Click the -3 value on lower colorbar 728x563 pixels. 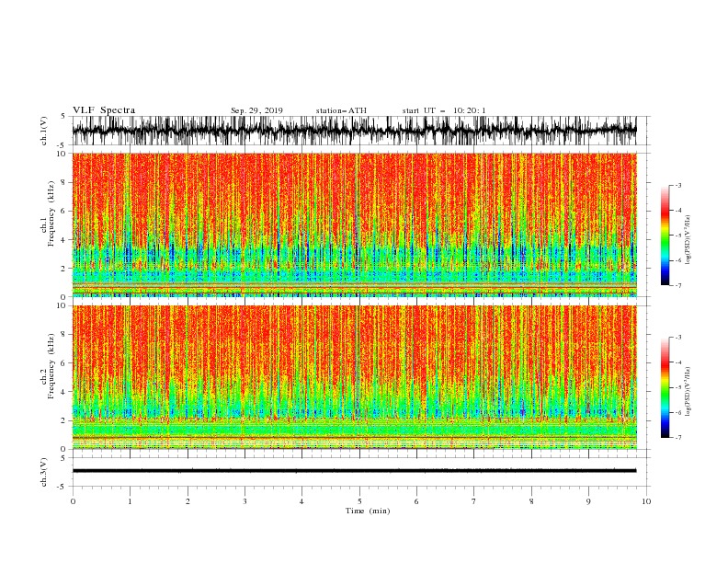tap(678, 338)
